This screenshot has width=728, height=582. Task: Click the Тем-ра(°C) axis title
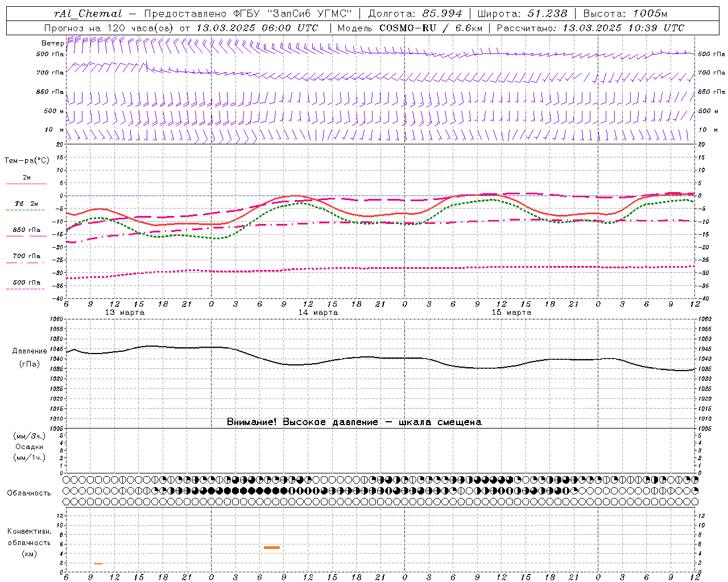coord(27,161)
